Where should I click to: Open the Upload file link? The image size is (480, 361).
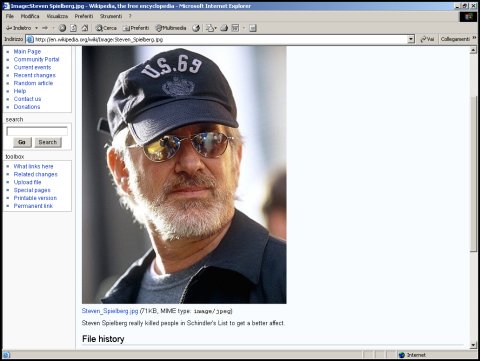(x=27, y=182)
